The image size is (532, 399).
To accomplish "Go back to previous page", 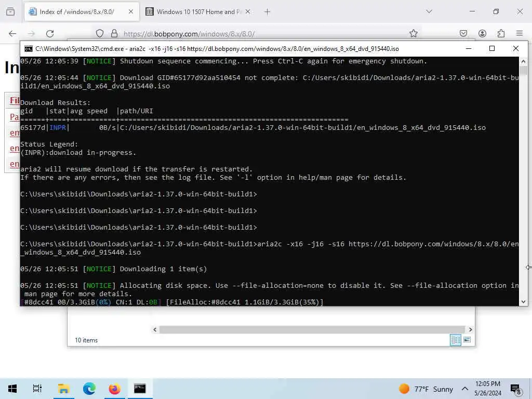I will click(x=12, y=34).
